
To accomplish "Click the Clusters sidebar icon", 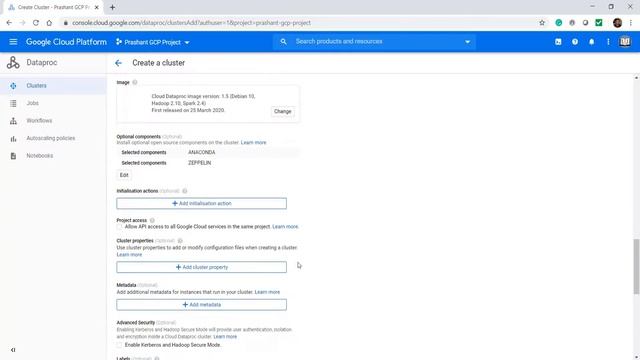I will 13,86.
